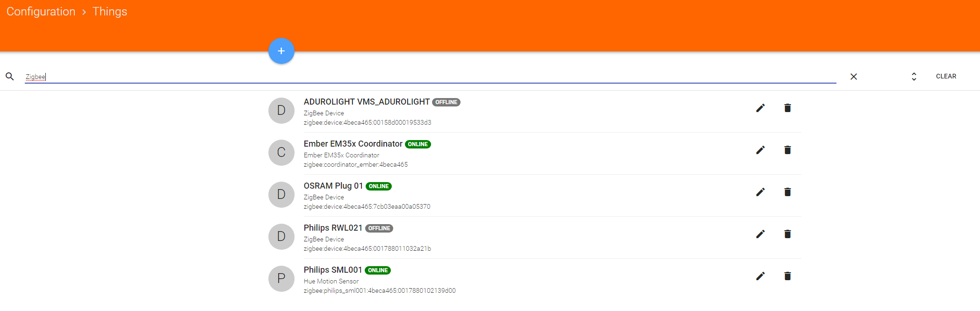Click OFFLINE badge on Philips RWL021
Image resolution: width=980 pixels, height=311 pixels.
click(379, 228)
